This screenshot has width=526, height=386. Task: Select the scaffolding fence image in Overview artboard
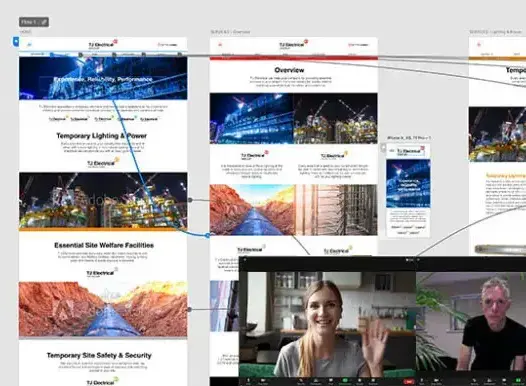coord(336,210)
